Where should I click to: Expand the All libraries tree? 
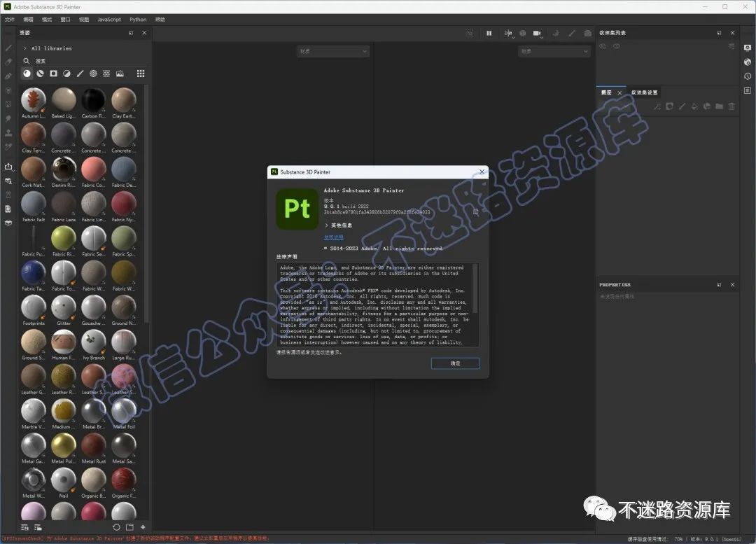[x=25, y=48]
